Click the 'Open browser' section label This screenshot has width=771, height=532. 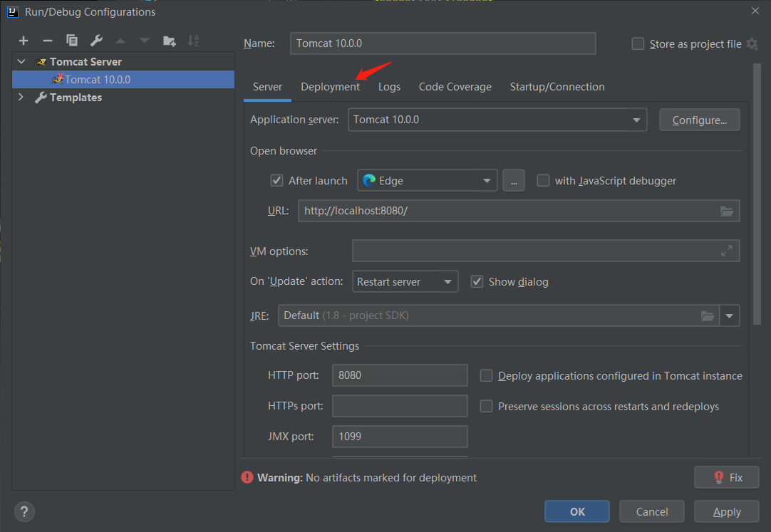(283, 151)
